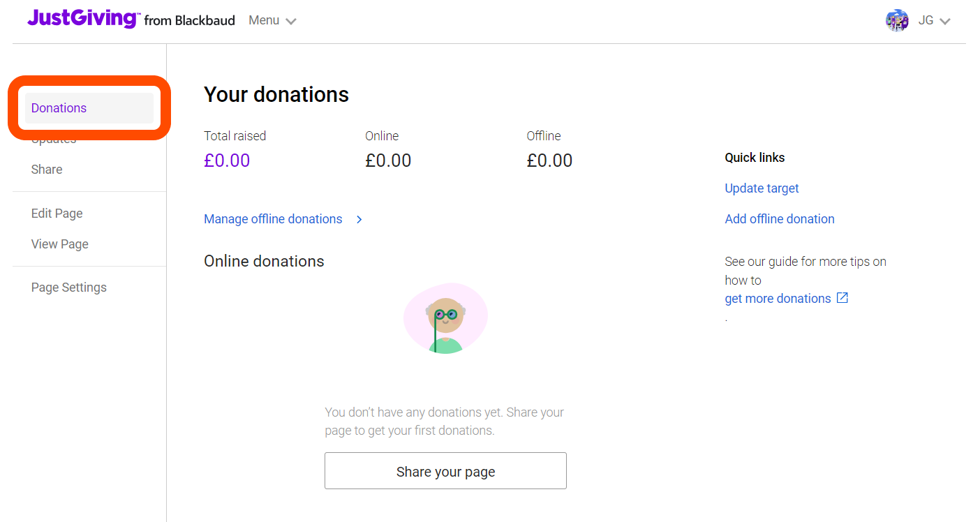Click the elderly man illustration
Screen dimensions: 980x522
(445, 318)
